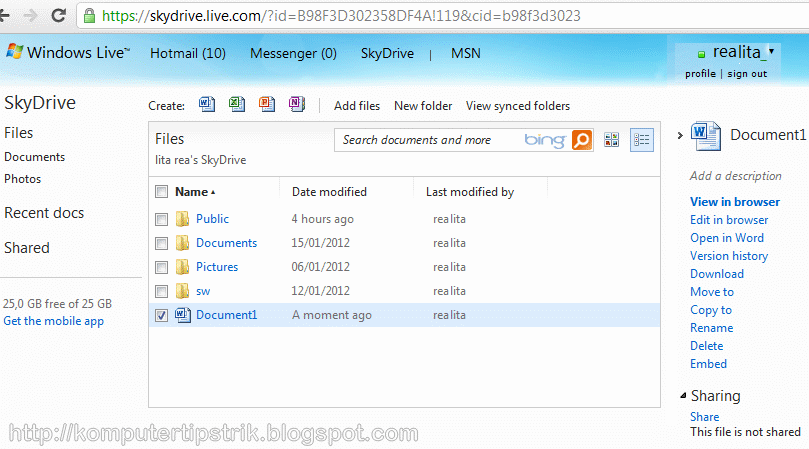The width and height of the screenshot is (809, 449).
Task: Select Photos in the left sidebar
Action: pos(23,179)
